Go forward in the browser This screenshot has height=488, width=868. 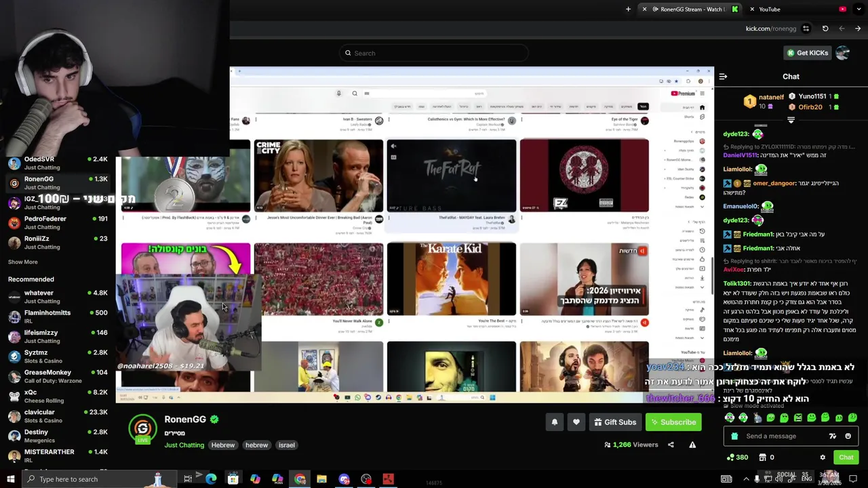842,28
